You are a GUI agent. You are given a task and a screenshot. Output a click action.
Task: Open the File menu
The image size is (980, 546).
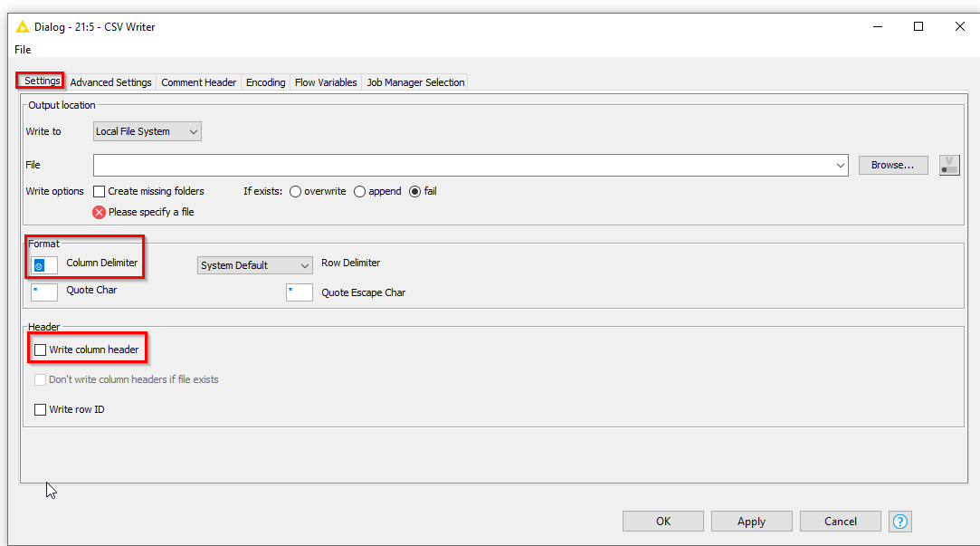coord(23,50)
